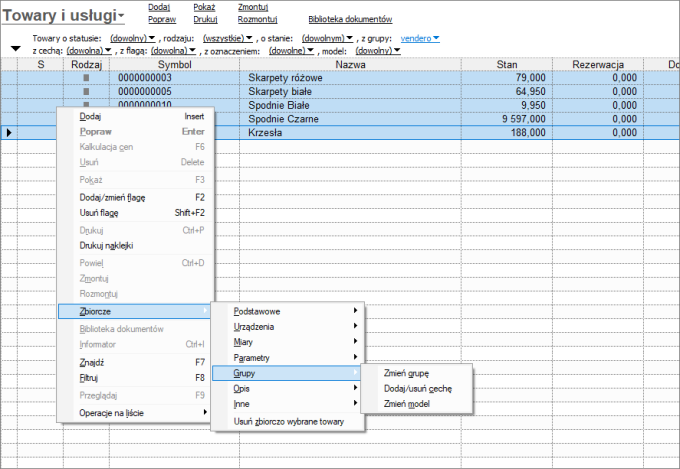The width and height of the screenshot is (680, 469).
Task: Sort by the Rodzaj column header
Action: coord(86,65)
